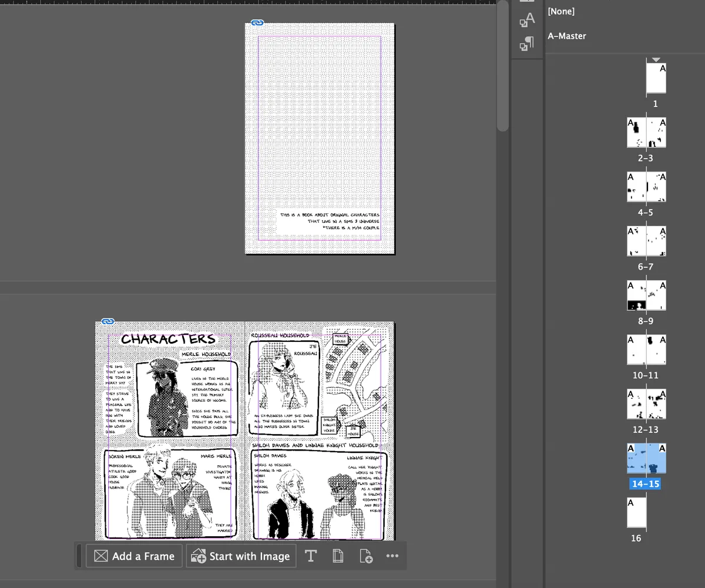
Task: Click the Start with Image button
Action: [241, 556]
